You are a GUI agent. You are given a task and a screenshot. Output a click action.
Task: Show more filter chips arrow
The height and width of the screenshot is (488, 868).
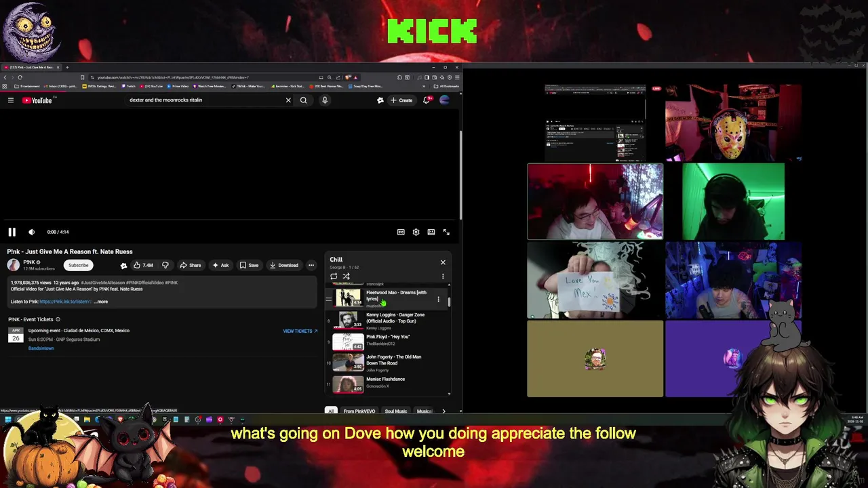click(x=443, y=411)
